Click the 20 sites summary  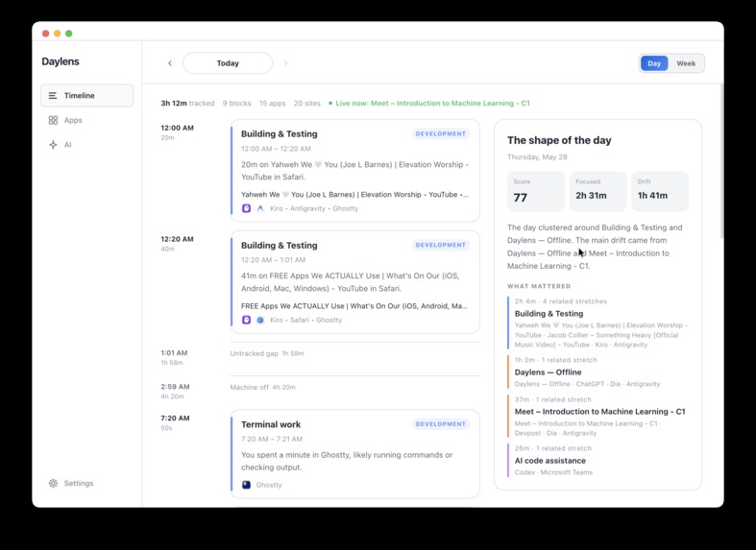[307, 103]
